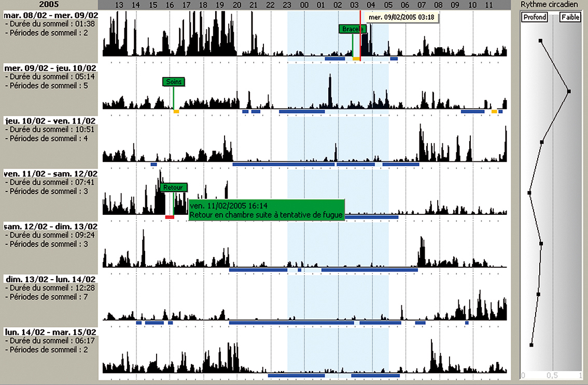588x385 pixels.
Task: Click the red vertical time cursor line
Action: coord(360,36)
